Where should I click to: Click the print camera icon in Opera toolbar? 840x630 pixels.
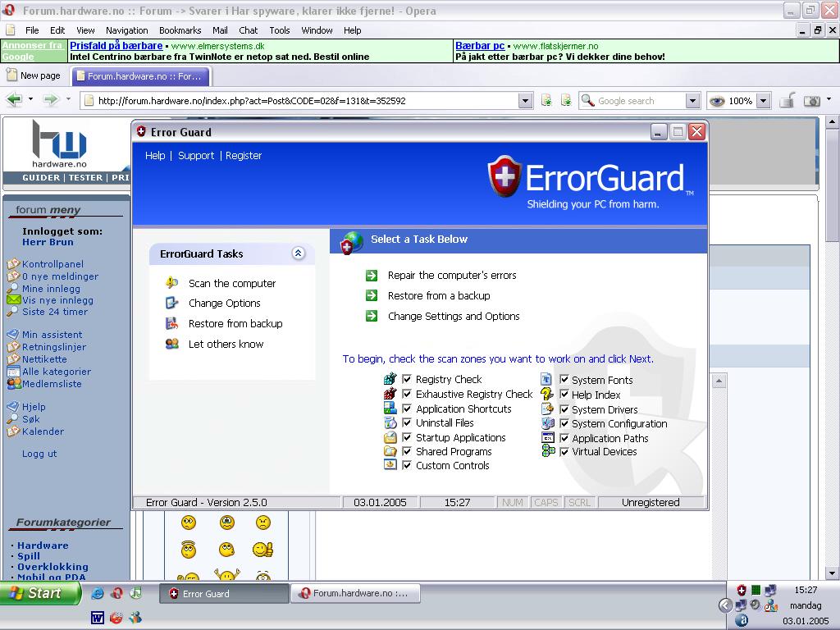click(812, 100)
